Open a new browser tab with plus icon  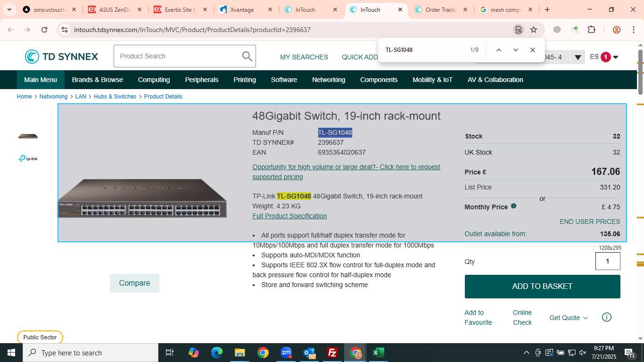tap(547, 9)
